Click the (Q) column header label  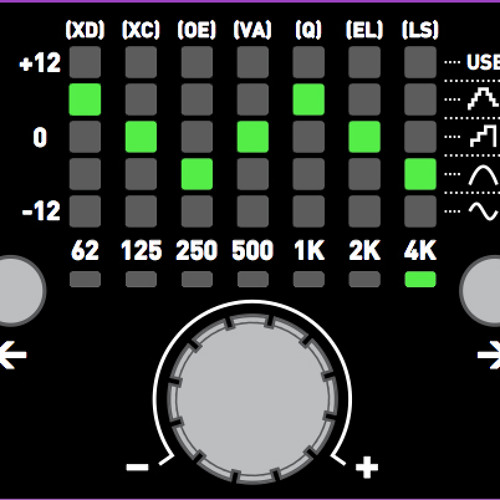tap(309, 30)
